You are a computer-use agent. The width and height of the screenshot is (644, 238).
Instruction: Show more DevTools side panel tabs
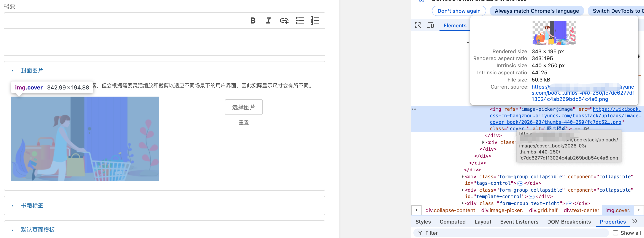point(635,222)
